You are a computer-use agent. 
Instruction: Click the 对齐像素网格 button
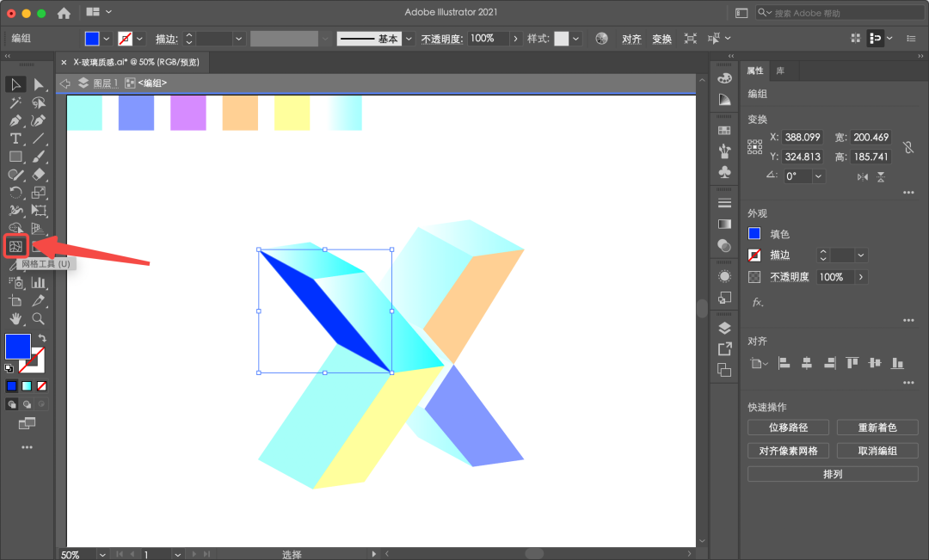coord(788,451)
